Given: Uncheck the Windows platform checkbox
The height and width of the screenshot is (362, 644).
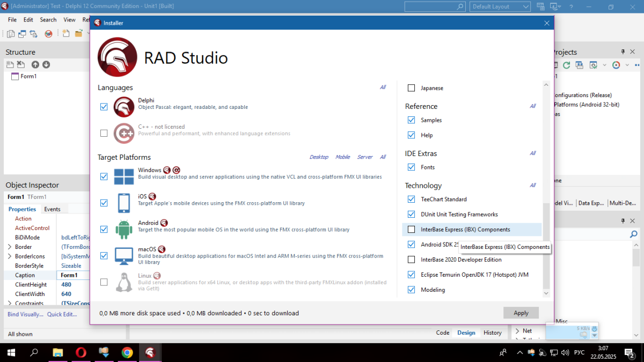Looking at the screenshot, I should tap(104, 176).
